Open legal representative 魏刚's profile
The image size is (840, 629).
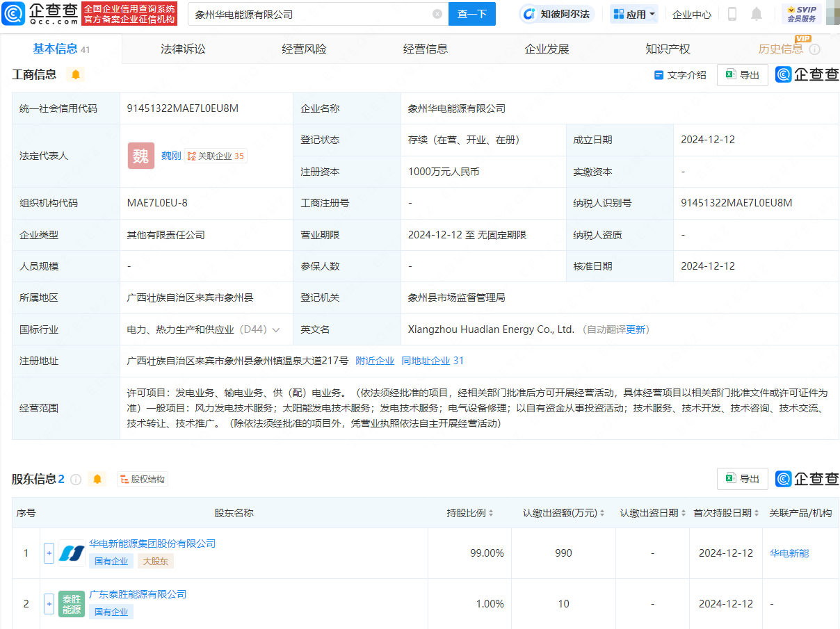pos(171,156)
